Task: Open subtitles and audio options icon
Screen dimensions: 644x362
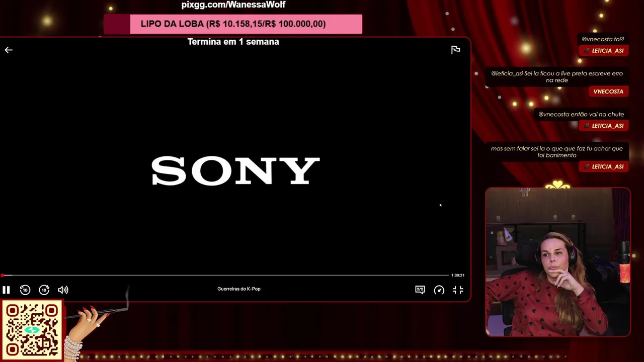Action: (420, 290)
